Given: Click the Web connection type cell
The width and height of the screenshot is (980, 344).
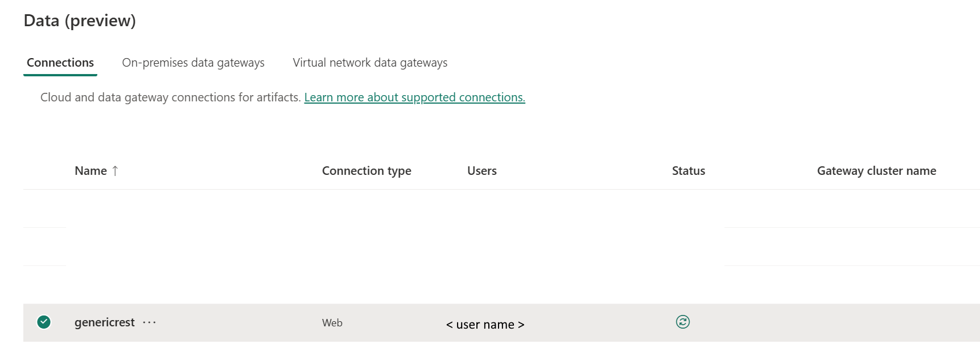Looking at the screenshot, I should (x=332, y=323).
